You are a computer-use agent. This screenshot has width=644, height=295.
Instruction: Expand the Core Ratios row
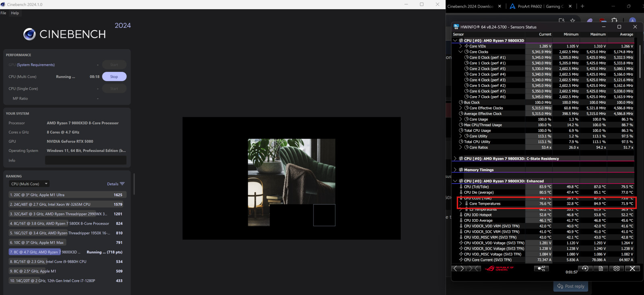tap(461, 147)
